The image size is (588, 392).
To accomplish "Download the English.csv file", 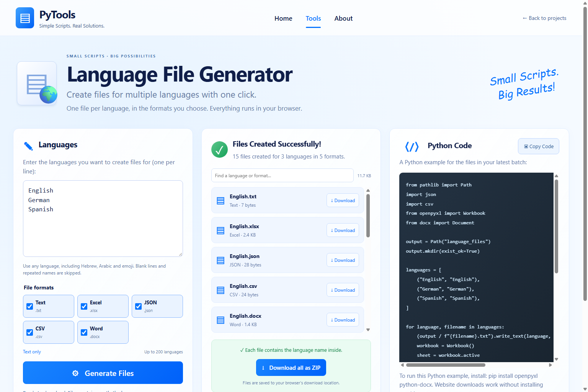I will click(343, 290).
